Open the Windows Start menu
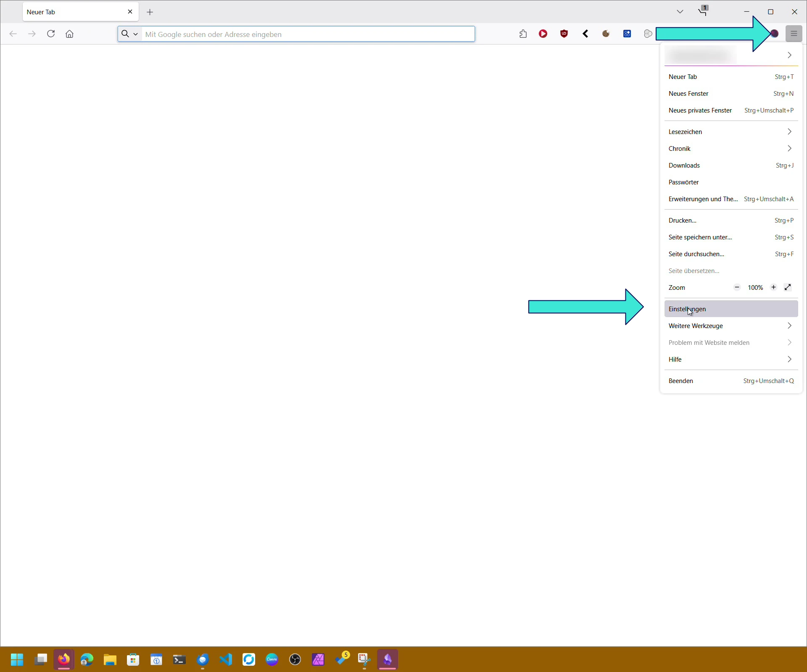Viewport: 807px width, 672px height. pyautogui.click(x=17, y=660)
